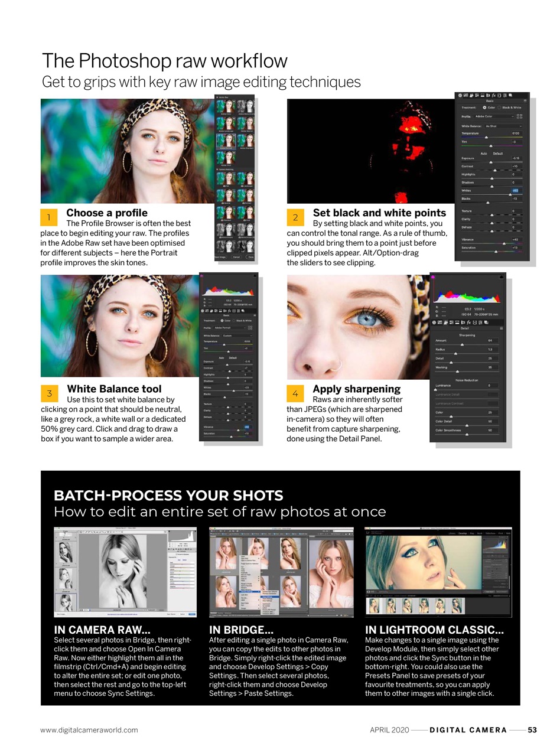Select the Library module in Lightroom
The height and width of the screenshot is (756, 560).
tap(452, 533)
